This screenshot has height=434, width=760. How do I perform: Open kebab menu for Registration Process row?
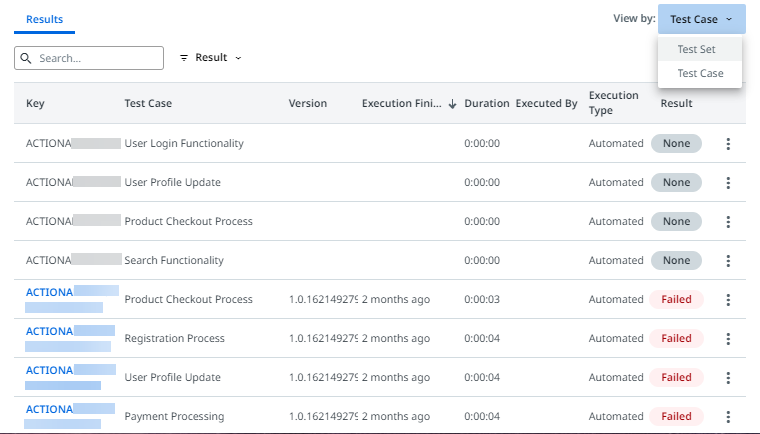click(728, 339)
